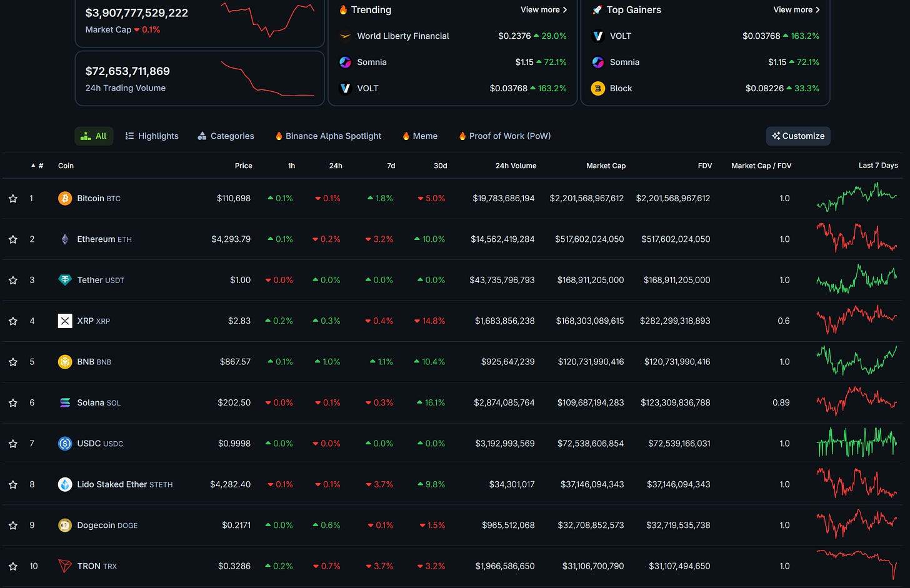Click Block price $0.08226 in Top Gainers

click(764, 89)
